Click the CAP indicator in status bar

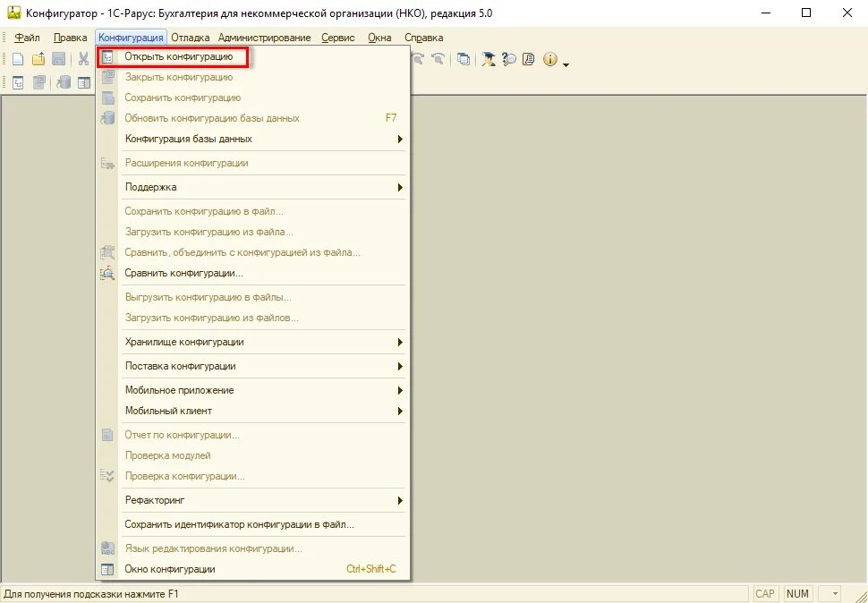764,593
